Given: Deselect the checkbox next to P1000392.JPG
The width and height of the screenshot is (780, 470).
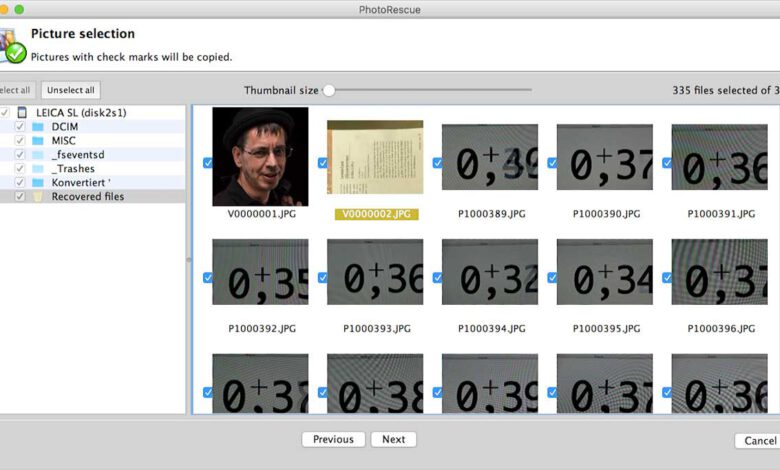Looking at the screenshot, I should pyautogui.click(x=208, y=277).
